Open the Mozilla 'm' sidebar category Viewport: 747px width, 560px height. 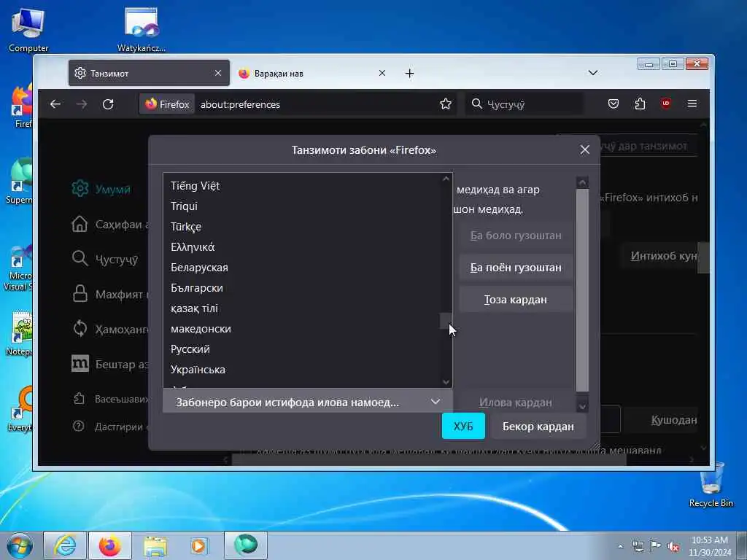click(x=80, y=364)
